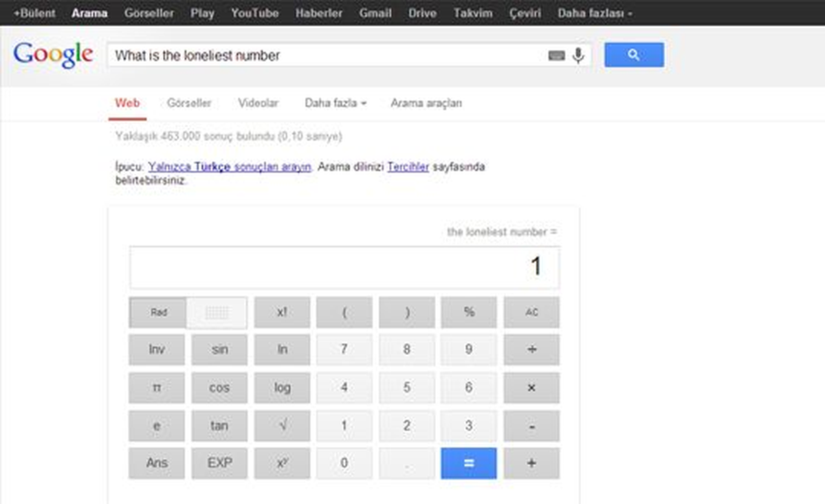This screenshot has height=504, width=825.
Task: Click the ln function button
Action: coord(282,350)
